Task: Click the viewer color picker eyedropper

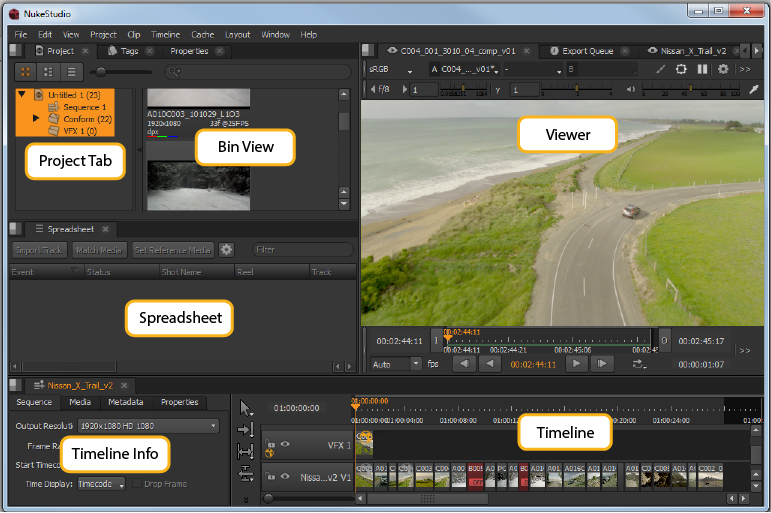Action: tap(755, 90)
